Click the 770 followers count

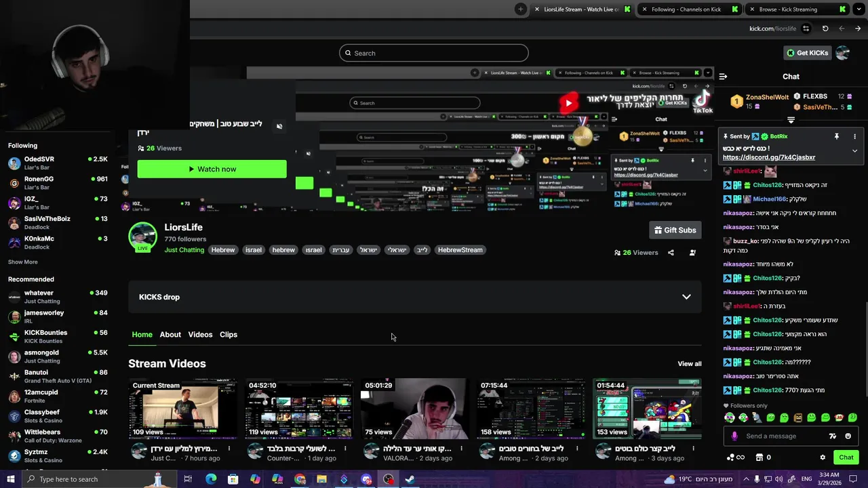185,239
